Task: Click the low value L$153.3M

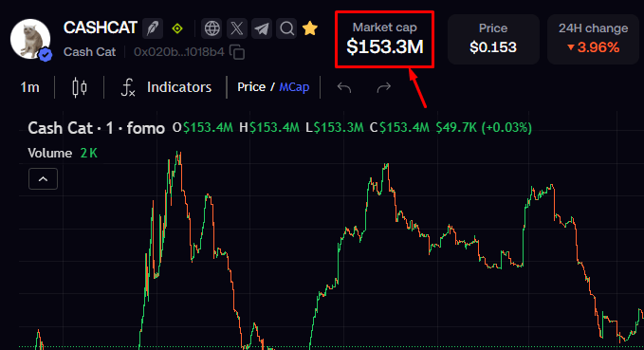Action: [x=335, y=128]
